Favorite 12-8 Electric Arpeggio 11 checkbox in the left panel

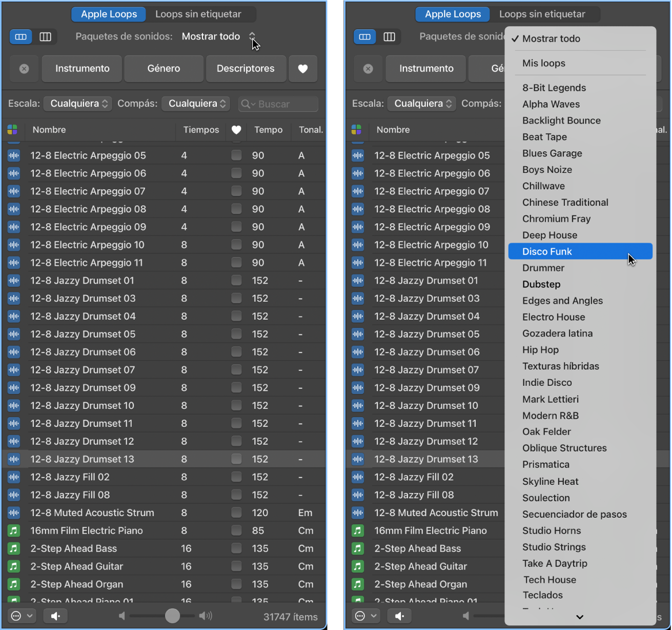[x=236, y=262]
